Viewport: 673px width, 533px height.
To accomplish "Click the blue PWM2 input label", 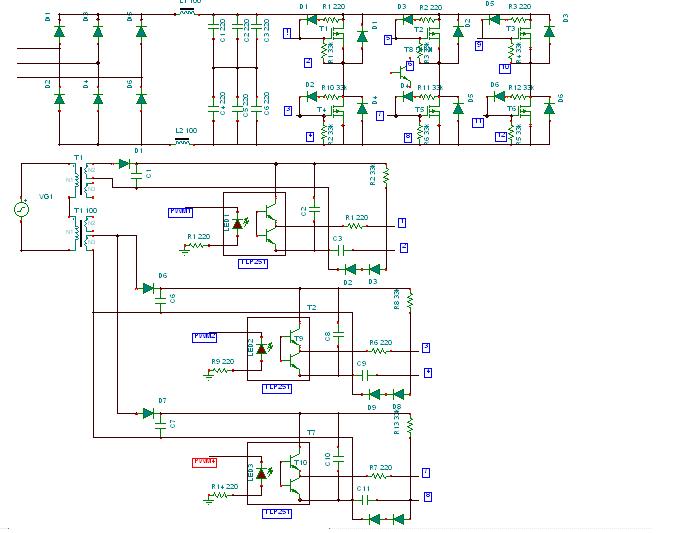I will tap(204, 337).
